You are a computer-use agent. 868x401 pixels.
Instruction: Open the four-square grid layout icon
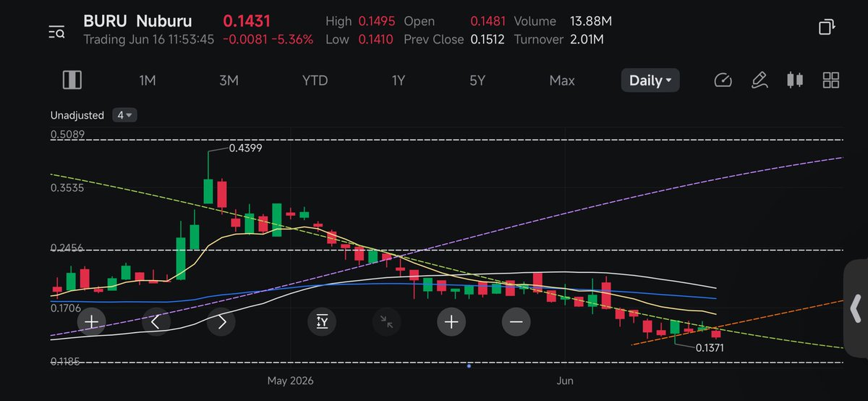coord(831,80)
